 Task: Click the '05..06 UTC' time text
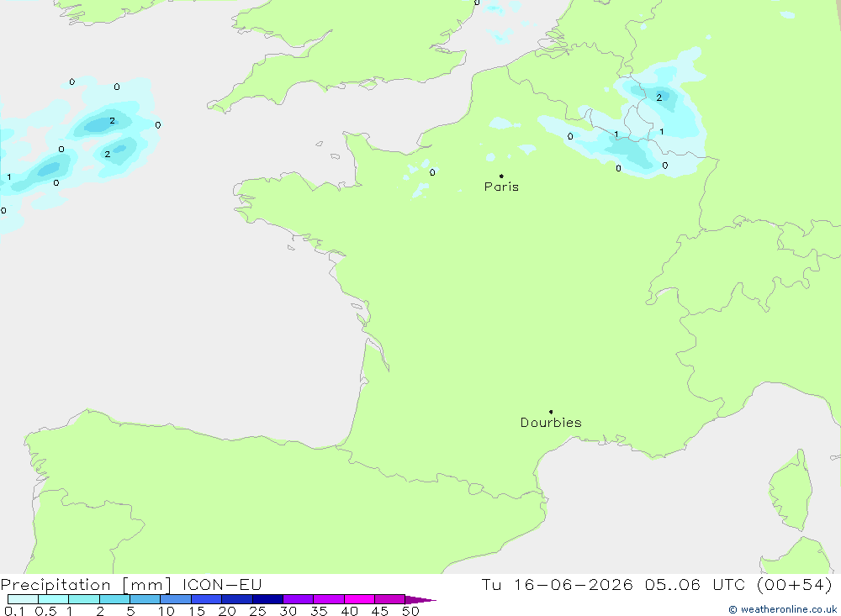tap(696, 584)
